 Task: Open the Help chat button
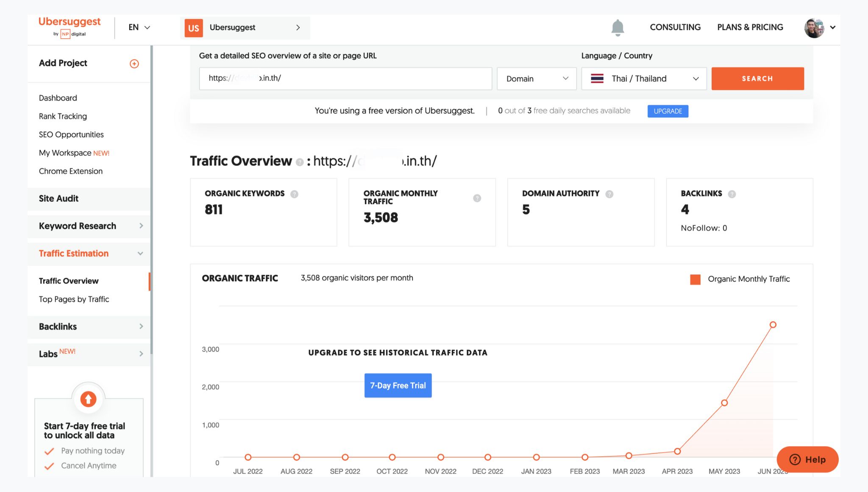[807, 459]
